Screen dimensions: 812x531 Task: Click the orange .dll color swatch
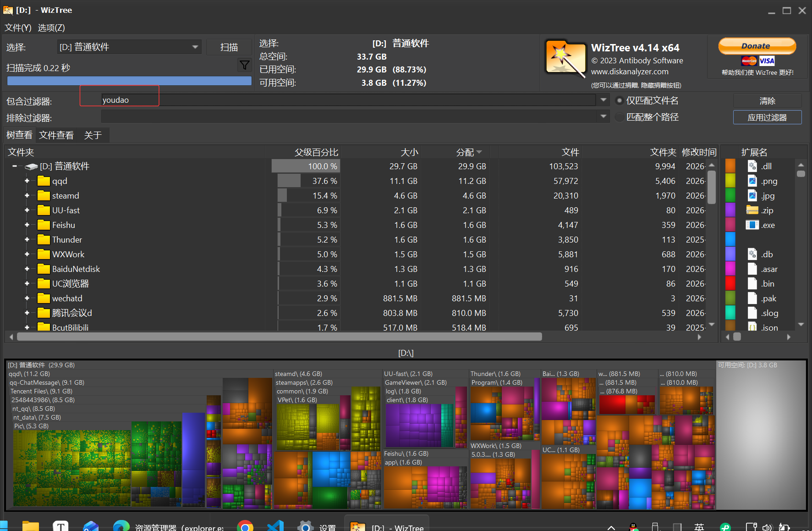click(x=730, y=166)
